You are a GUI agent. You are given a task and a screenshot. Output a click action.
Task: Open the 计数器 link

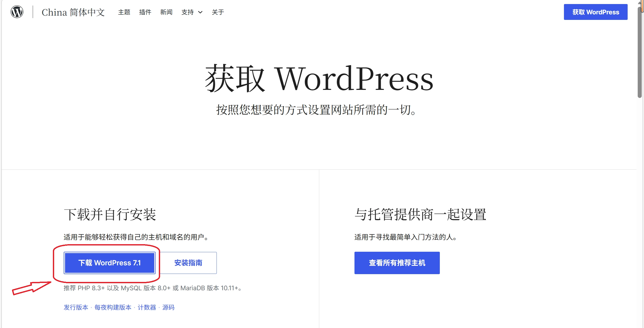coord(147,307)
